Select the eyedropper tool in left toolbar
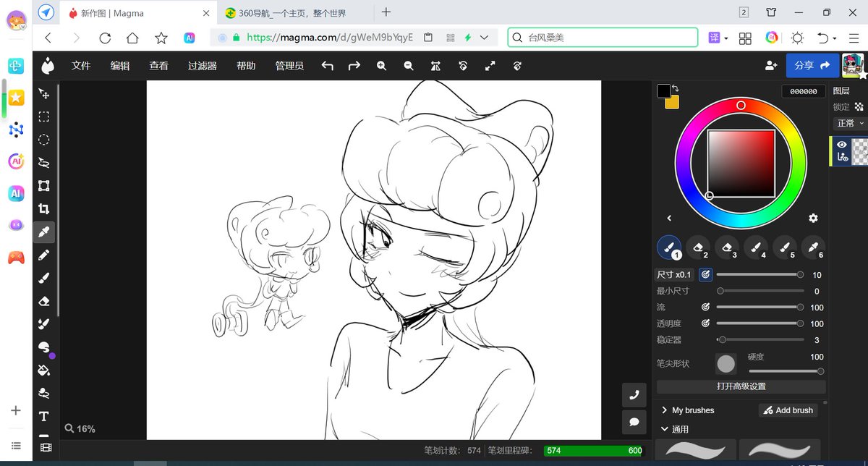Screen dimensions: 868x466 tap(44, 232)
